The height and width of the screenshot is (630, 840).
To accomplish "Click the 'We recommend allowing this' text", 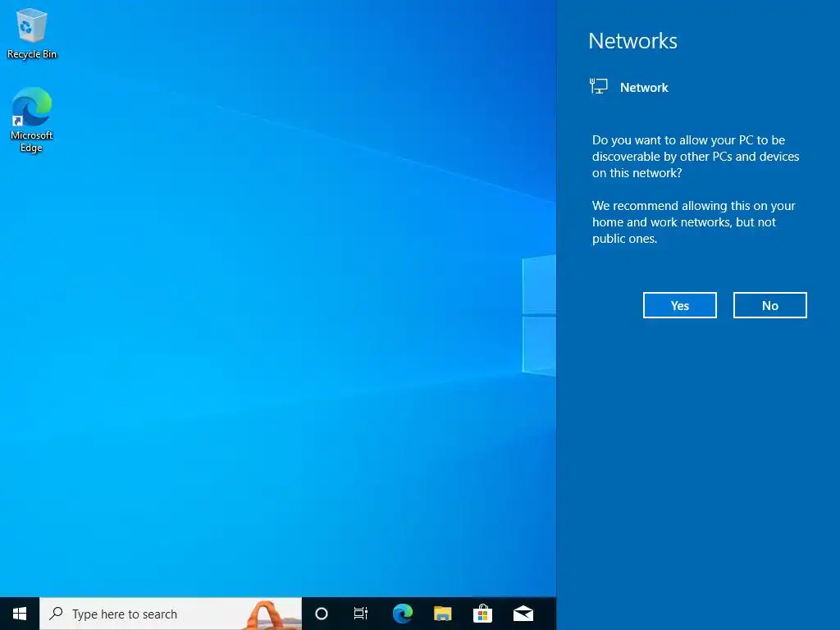I will pyautogui.click(x=693, y=222).
